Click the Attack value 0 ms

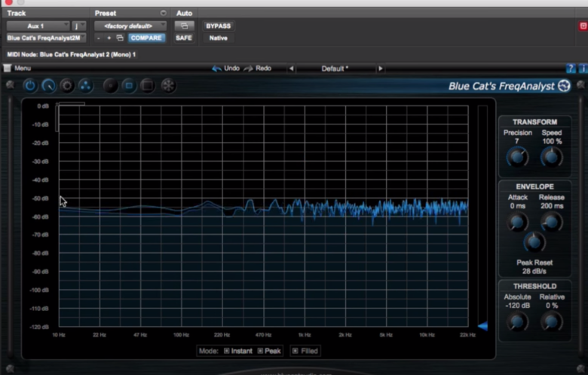[517, 206]
